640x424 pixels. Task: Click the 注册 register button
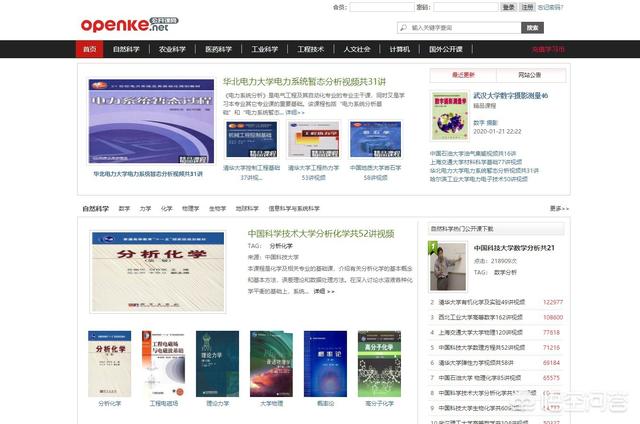click(527, 7)
